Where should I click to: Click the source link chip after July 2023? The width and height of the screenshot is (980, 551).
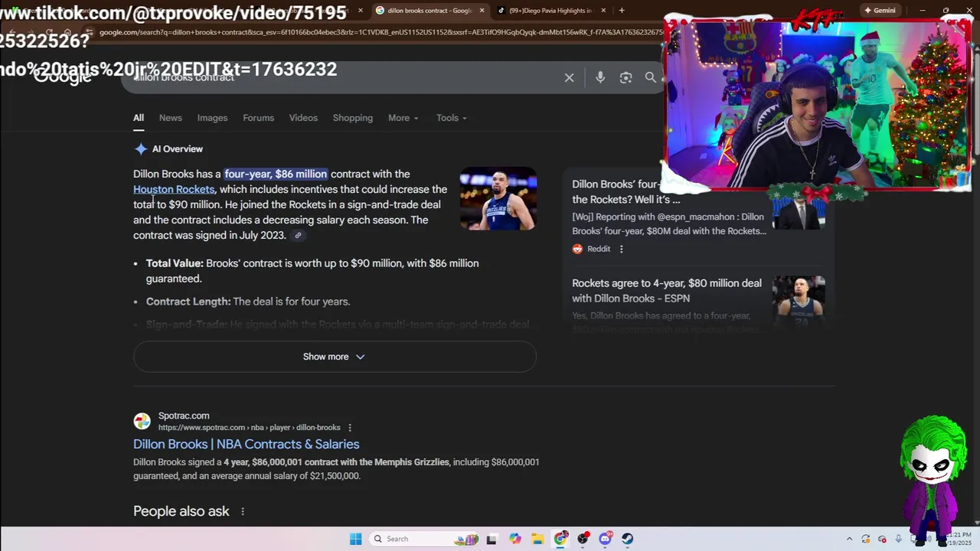(298, 236)
